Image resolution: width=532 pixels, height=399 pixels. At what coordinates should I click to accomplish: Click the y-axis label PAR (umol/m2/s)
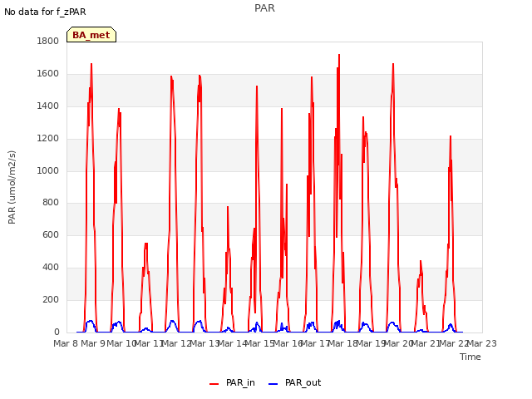coord(12,187)
